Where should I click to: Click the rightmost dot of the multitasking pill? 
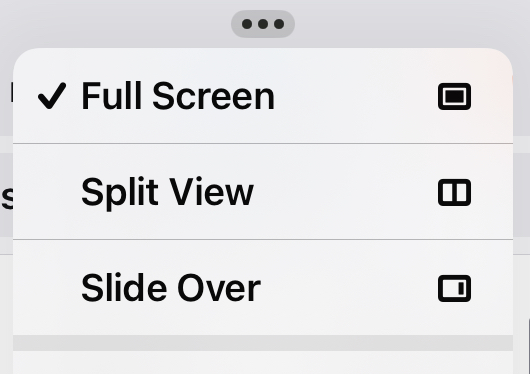[x=279, y=24]
